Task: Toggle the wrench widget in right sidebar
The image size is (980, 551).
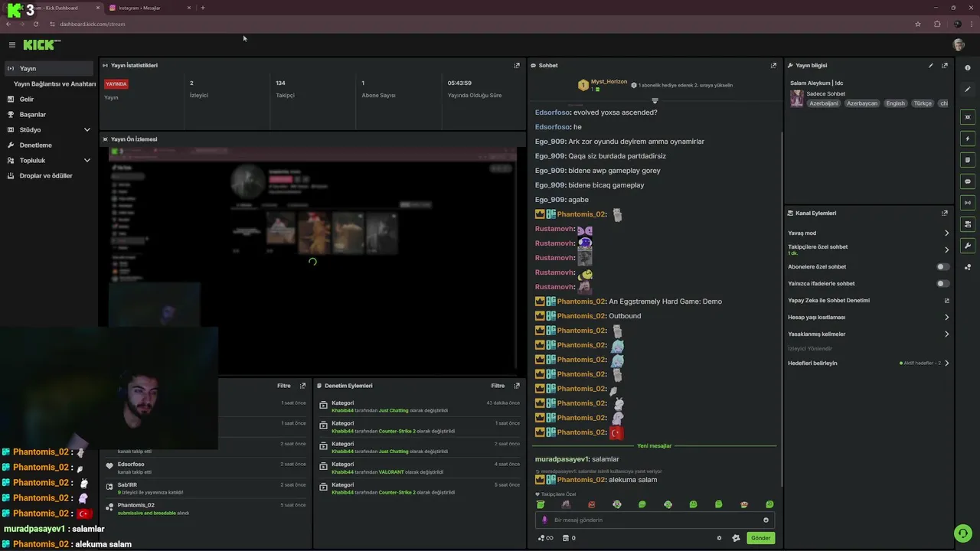Action: 968,246
